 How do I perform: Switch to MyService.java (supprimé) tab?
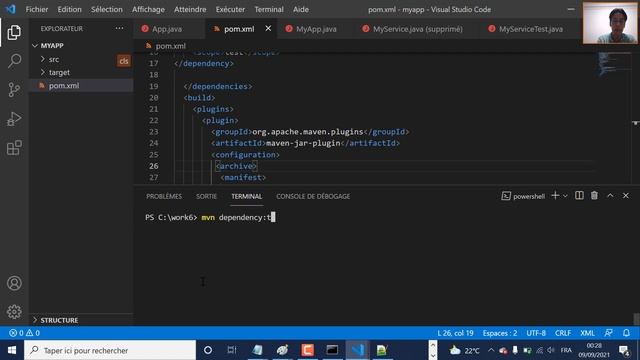(418, 29)
